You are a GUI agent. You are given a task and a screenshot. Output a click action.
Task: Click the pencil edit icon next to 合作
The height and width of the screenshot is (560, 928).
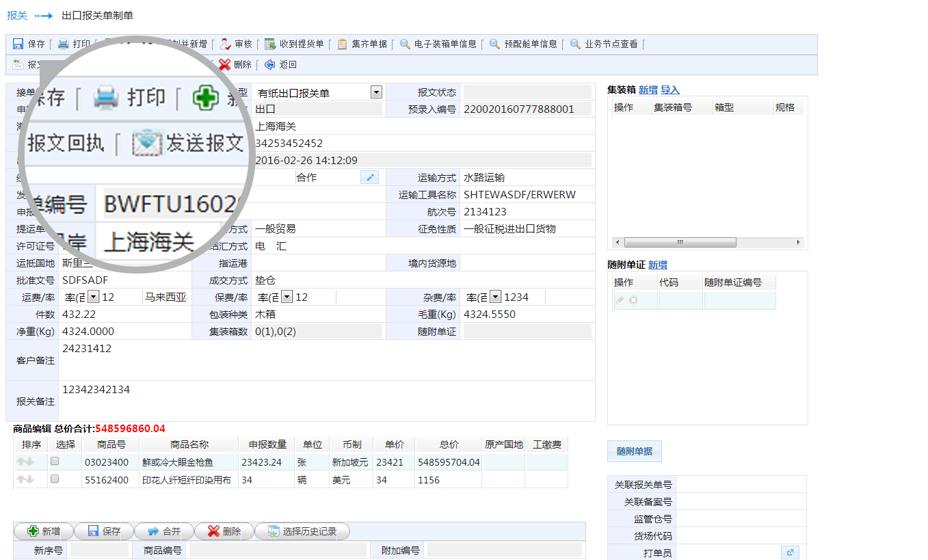[x=369, y=178]
